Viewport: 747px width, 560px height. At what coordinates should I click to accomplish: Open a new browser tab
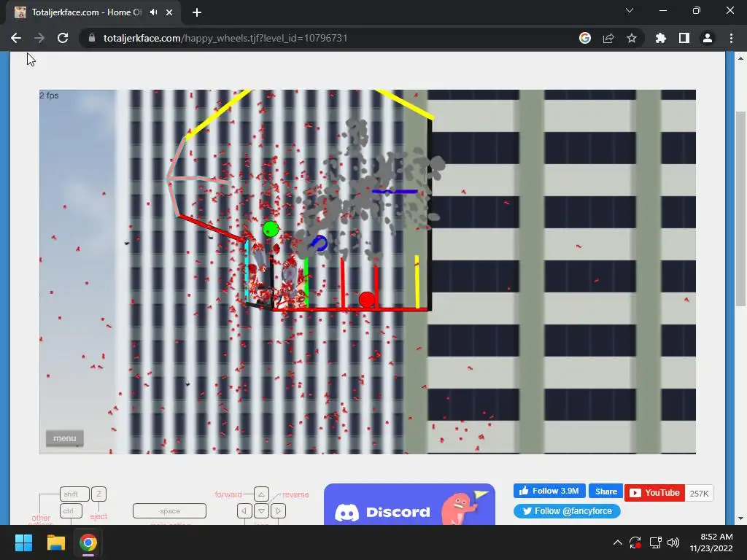click(197, 12)
